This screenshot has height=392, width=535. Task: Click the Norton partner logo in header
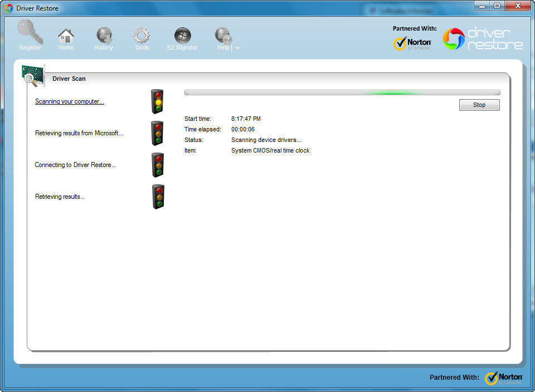tap(412, 42)
